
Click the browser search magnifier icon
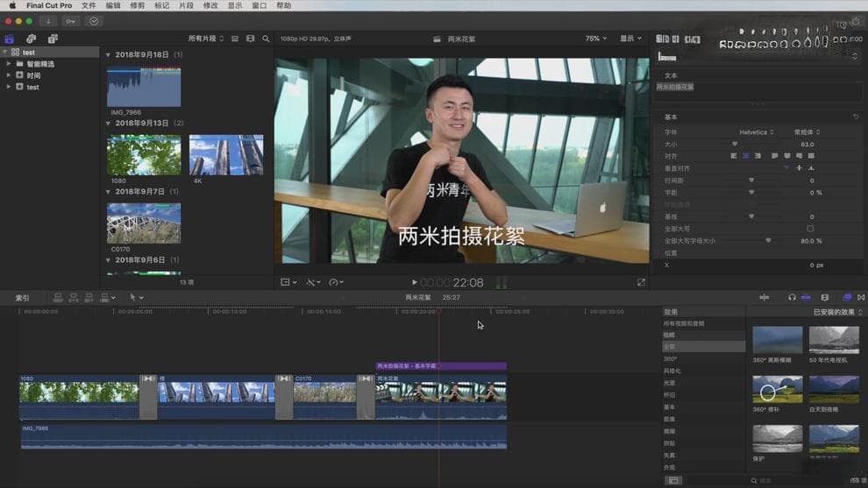pos(266,39)
